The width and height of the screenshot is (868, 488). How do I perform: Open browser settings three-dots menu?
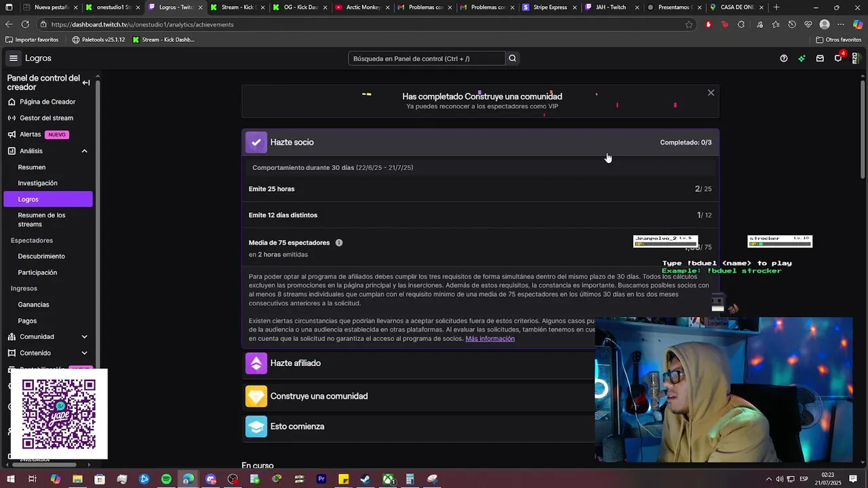coord(841,24)
